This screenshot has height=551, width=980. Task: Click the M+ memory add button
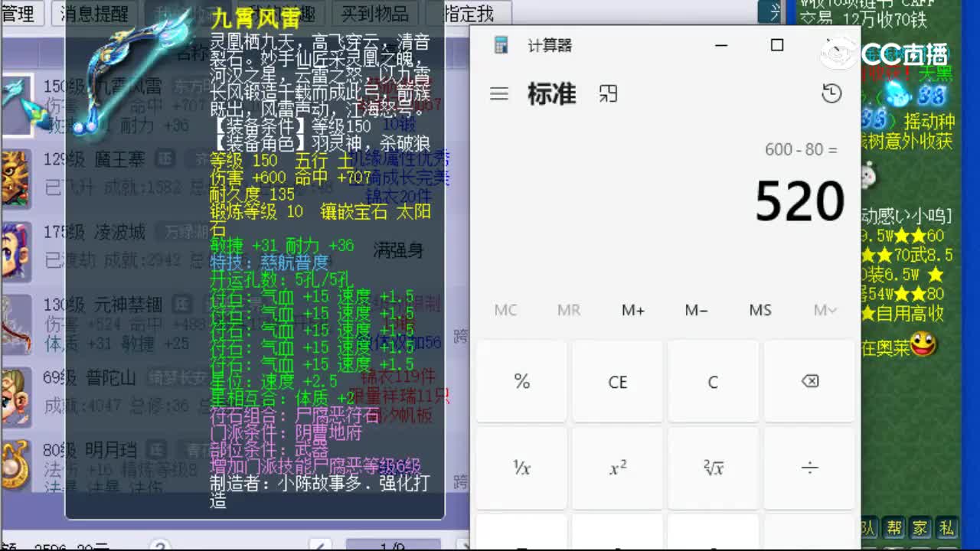point(633,310)
